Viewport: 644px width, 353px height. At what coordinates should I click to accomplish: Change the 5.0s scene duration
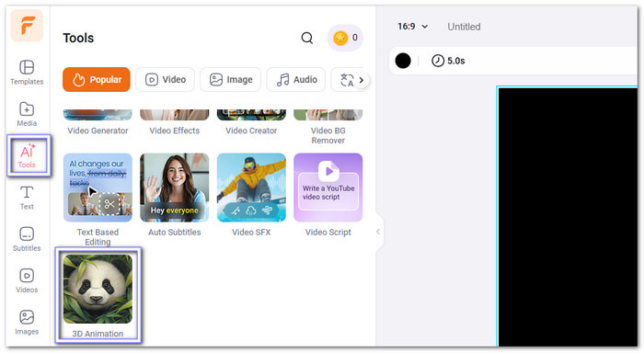pos(448,61)
